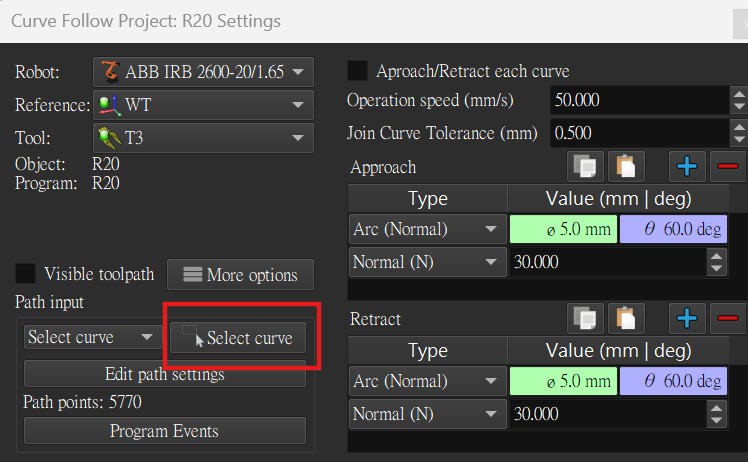Screen dimensions: 748x462
Task: Add an Approach movement with plus icon
Action: coord(687,167)
